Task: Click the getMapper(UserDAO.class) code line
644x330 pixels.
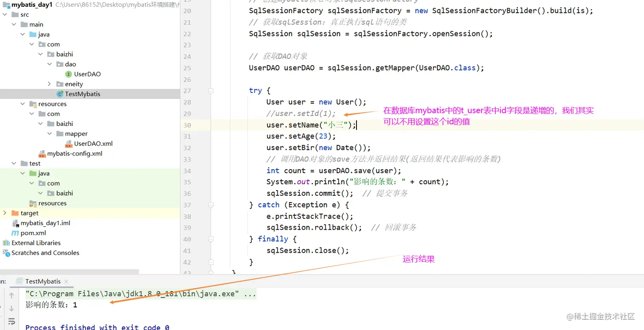Action: click(x=367, y=68)
